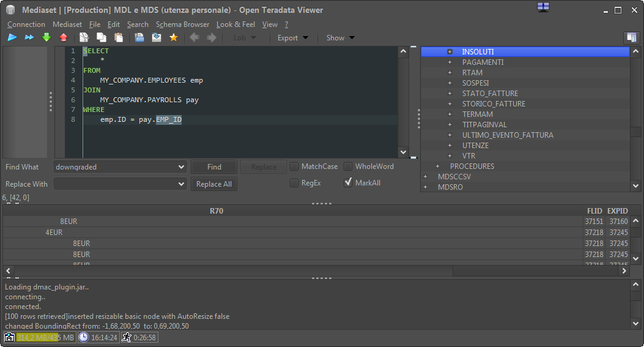The width and height of the screenshot is (644, 347).
Task: Click the grayed back arrow icon
Action: 194,37
